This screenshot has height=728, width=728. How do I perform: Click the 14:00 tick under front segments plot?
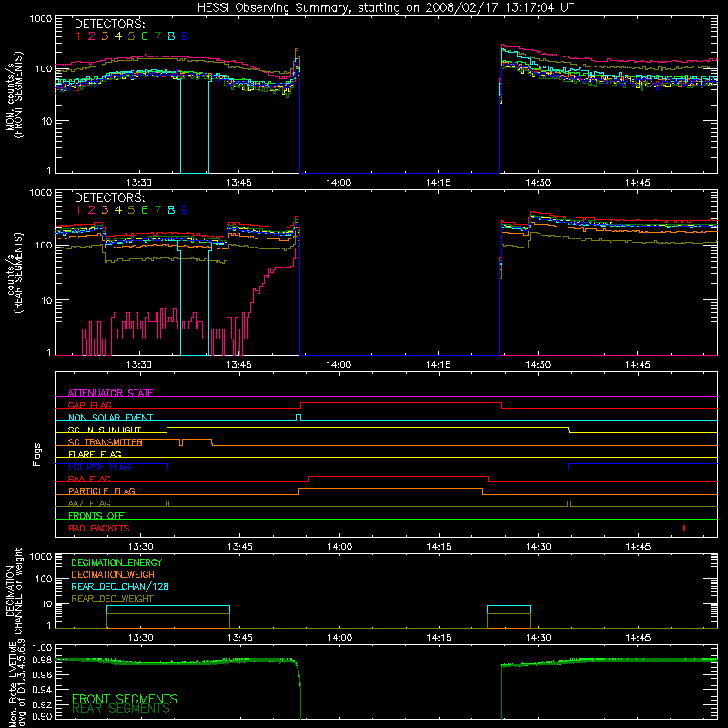coord(339,183)
